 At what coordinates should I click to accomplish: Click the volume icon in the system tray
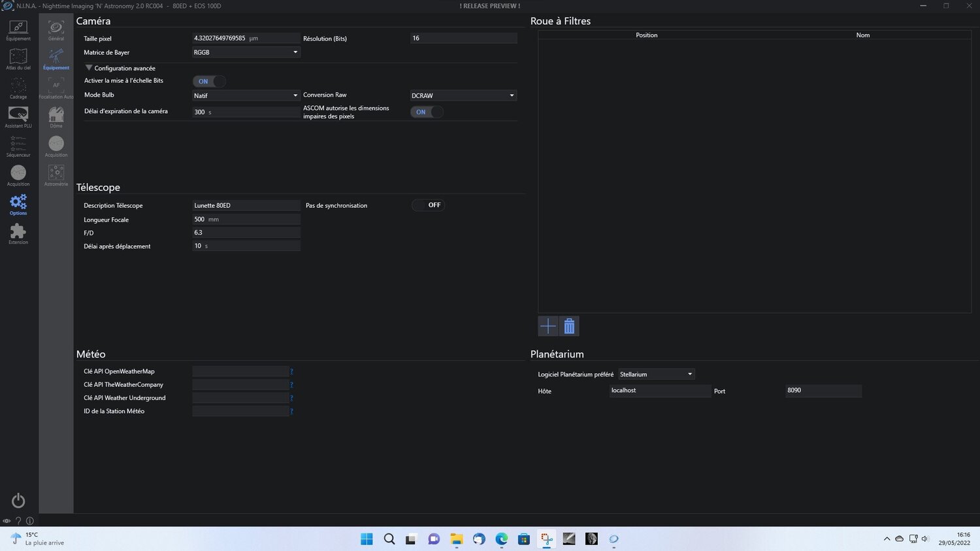coord(925,539)
